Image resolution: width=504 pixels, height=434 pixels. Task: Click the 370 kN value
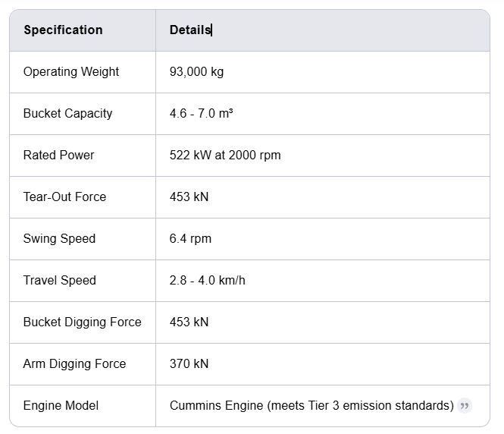[189, 364]
